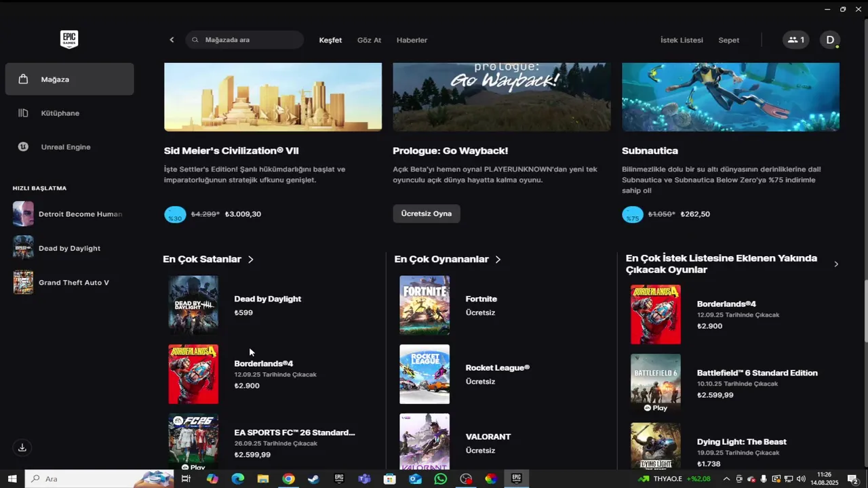
Task: Open Battlefield 6 cover thumbnail
Action: pos(656,384)
